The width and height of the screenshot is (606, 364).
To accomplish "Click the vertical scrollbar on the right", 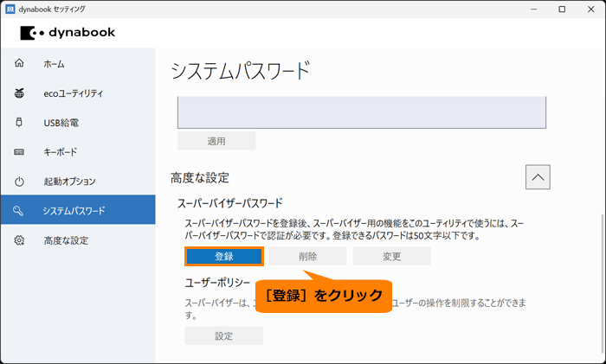I will click(602, 285).
